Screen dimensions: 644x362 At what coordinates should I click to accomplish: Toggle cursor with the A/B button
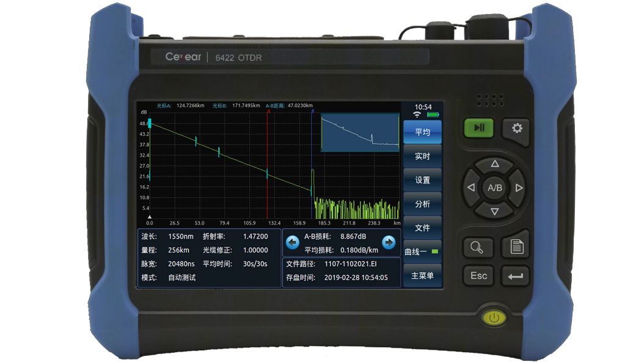click(x=494, y=188)
